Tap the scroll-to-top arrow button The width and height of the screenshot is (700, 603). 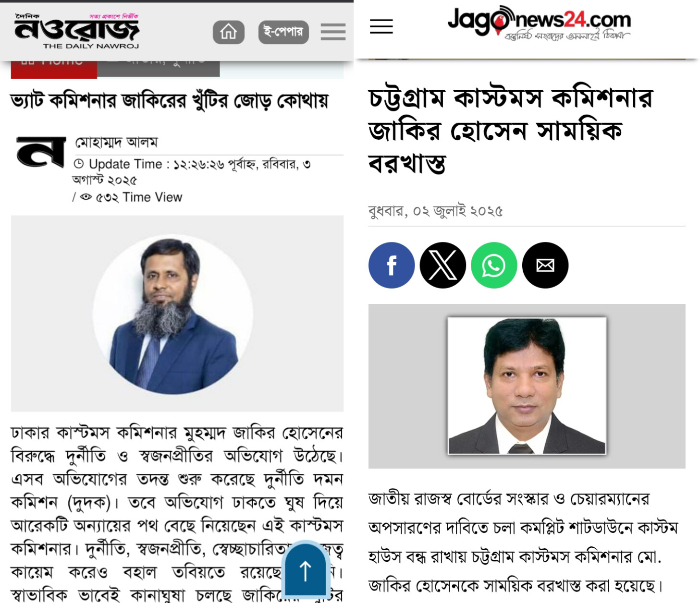306,571
